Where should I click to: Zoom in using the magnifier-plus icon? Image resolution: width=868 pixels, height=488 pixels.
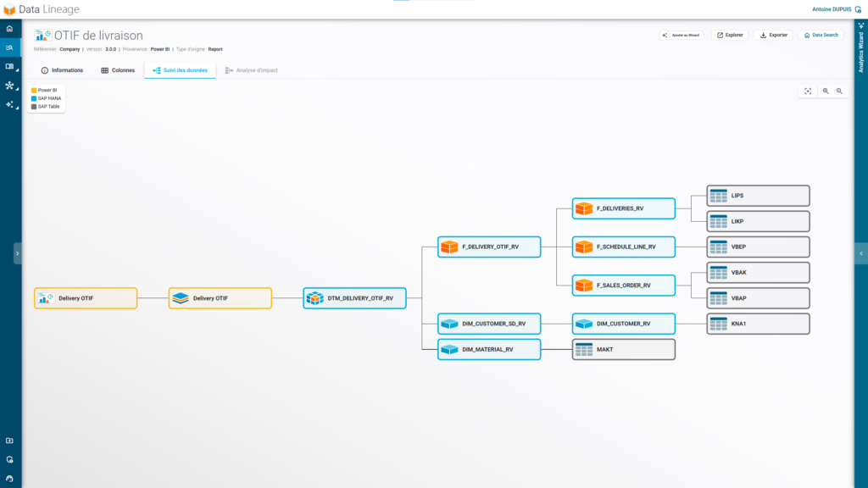[826, 91]
